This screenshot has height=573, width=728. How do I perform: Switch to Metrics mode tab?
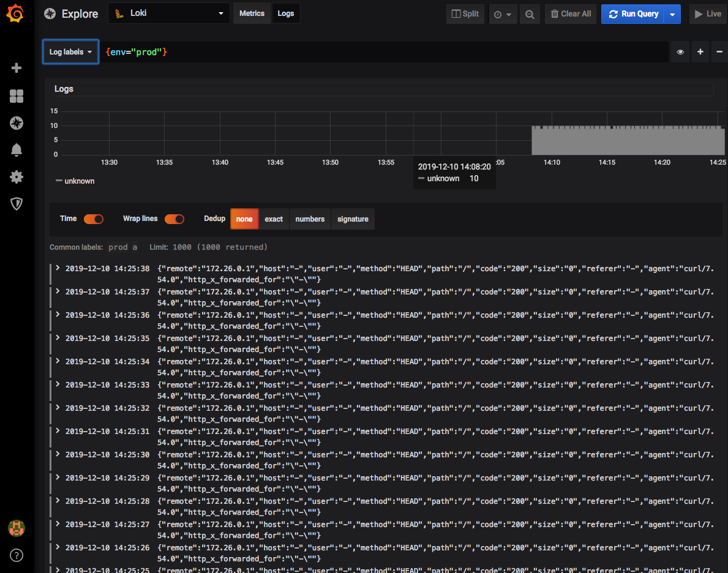252,13
